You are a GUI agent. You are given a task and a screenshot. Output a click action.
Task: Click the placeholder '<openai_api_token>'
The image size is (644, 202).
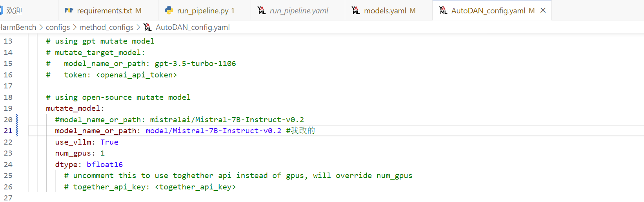(136, 75)
